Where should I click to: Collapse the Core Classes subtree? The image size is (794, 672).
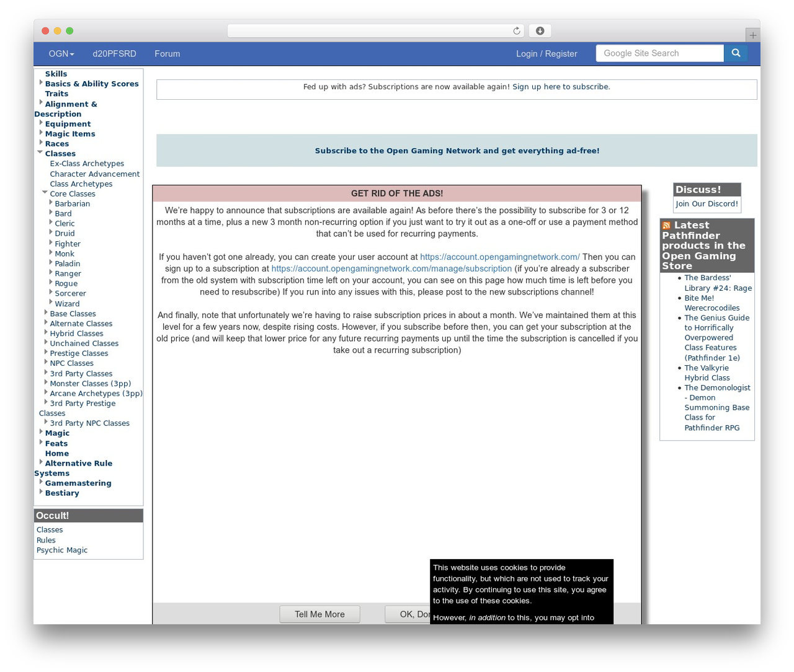click(x=45, y=193)
